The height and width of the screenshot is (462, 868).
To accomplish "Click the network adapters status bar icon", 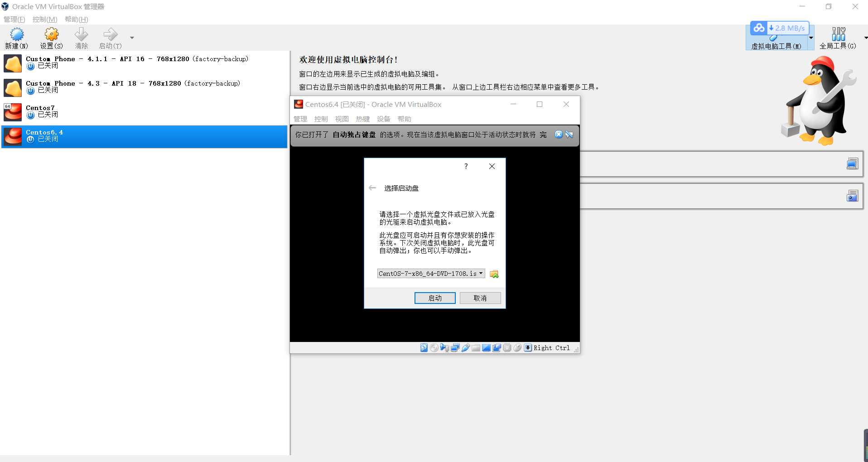I will tap(455, 348).
